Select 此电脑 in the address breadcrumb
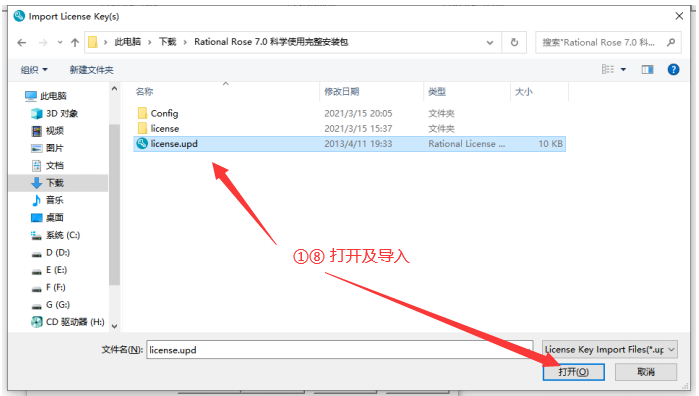Screen dimensions: 699x396 pyautogui.click(x=127, y=42)
